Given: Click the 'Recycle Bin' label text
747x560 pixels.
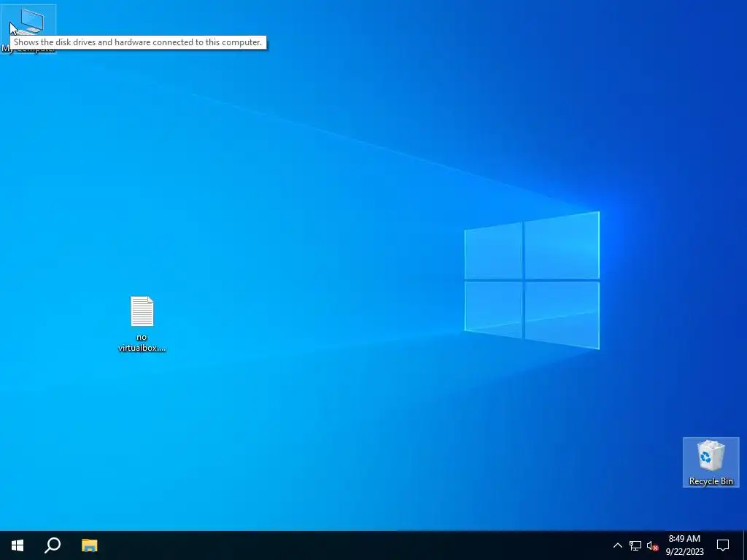Looking at the screenshot, I should click(711, 481).
